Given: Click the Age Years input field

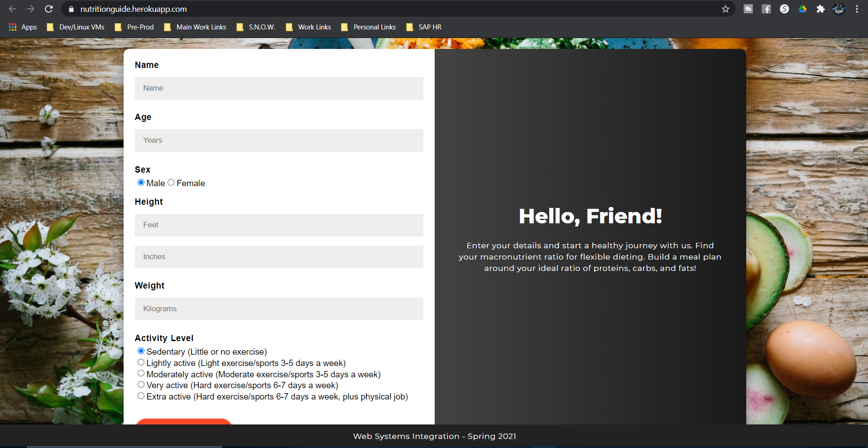Looking at the screenshot, I should [279, 140].
